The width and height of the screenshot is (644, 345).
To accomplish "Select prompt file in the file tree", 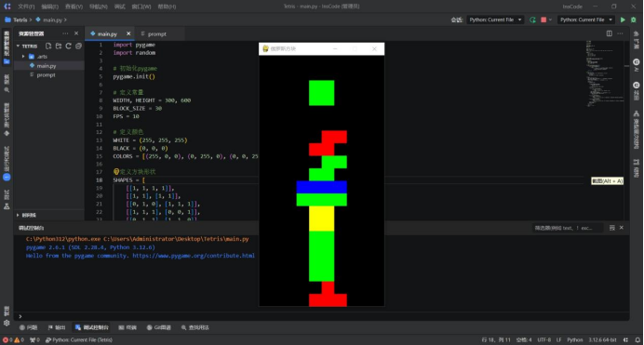I will coord(49,75).
